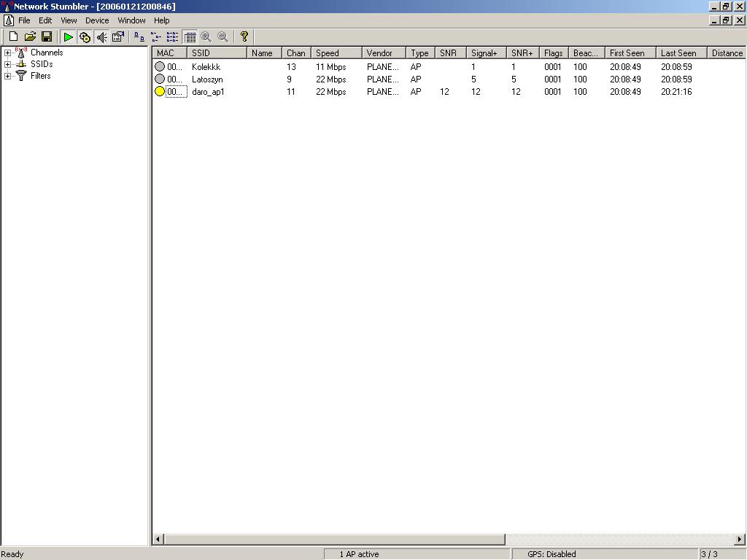Open the Help menu
This screenshot has width=747, height=560.
(x=161, y=20)
